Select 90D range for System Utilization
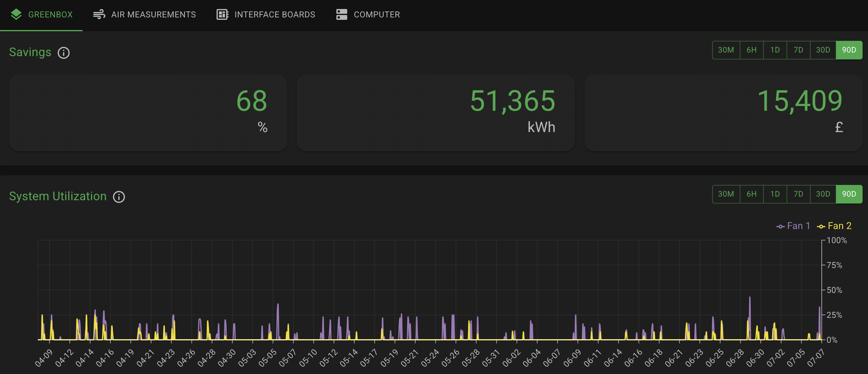Image resolution: width=868 pixels, height=374 pixels. point(849,194)
